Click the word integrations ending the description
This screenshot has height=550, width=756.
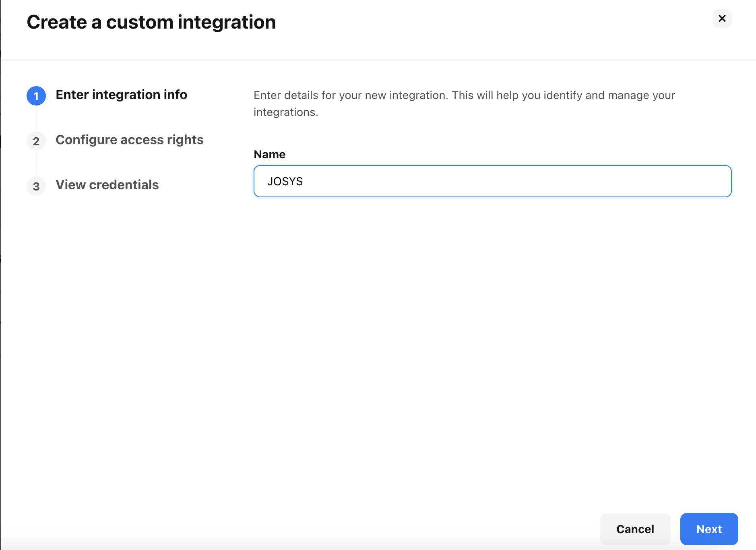tap(285, 112)
